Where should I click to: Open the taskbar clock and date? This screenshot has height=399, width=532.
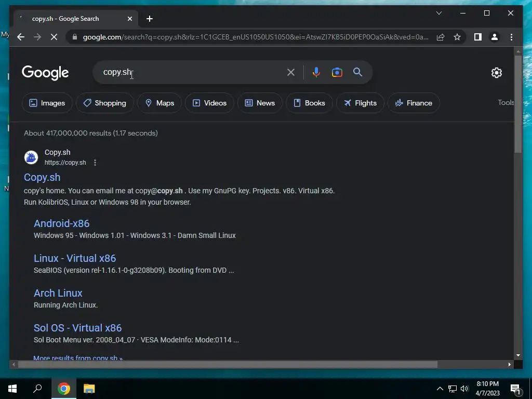coord(487,389)
